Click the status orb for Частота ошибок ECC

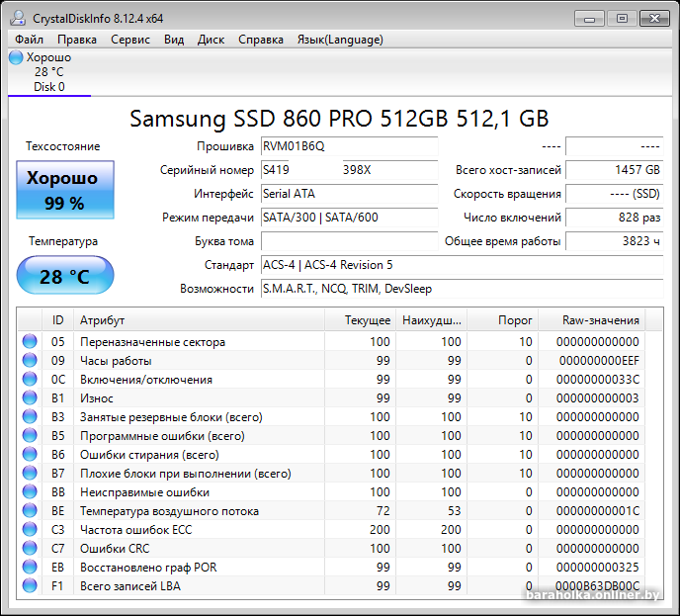tap(30, 529)
